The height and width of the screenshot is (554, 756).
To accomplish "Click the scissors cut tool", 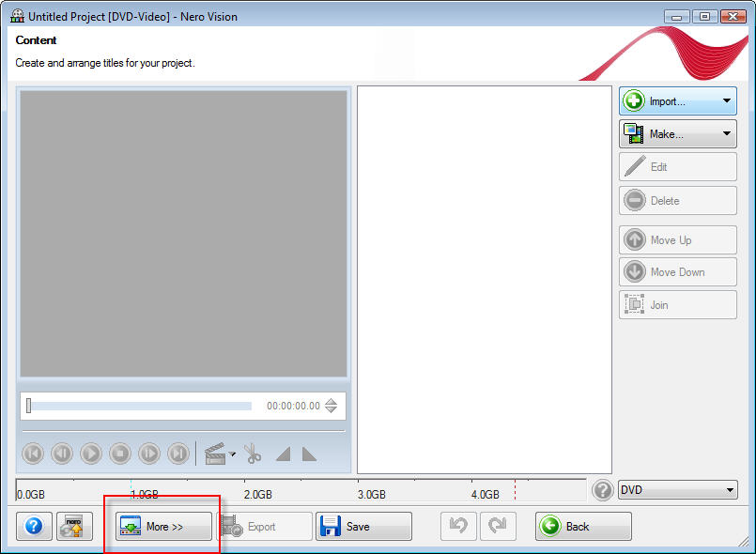I will (253, 454).
